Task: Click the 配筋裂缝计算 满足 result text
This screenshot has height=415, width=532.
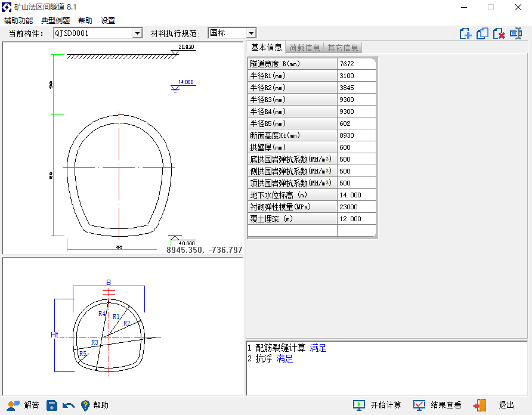Action: click(x=287, y=348)
